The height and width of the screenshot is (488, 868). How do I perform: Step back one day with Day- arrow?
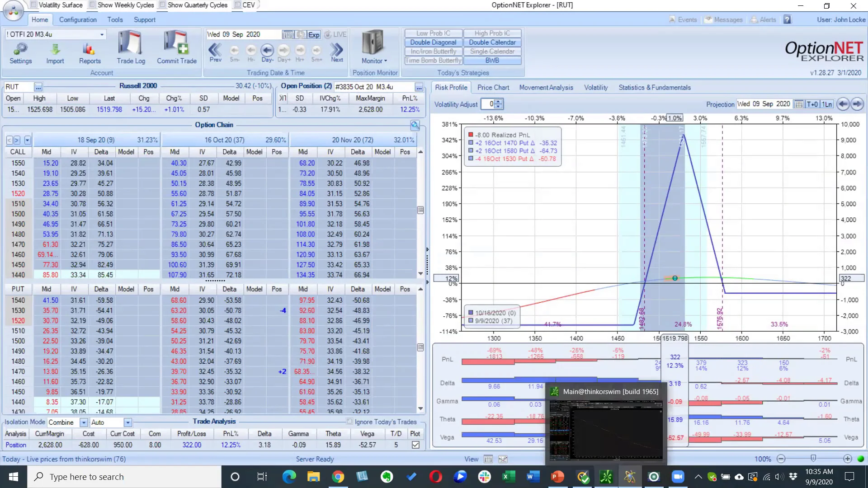[267, 52]
